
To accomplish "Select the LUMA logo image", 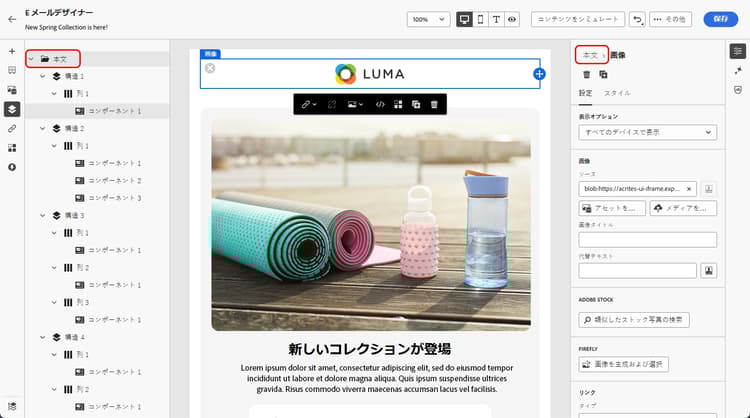I will pos(370,74).
